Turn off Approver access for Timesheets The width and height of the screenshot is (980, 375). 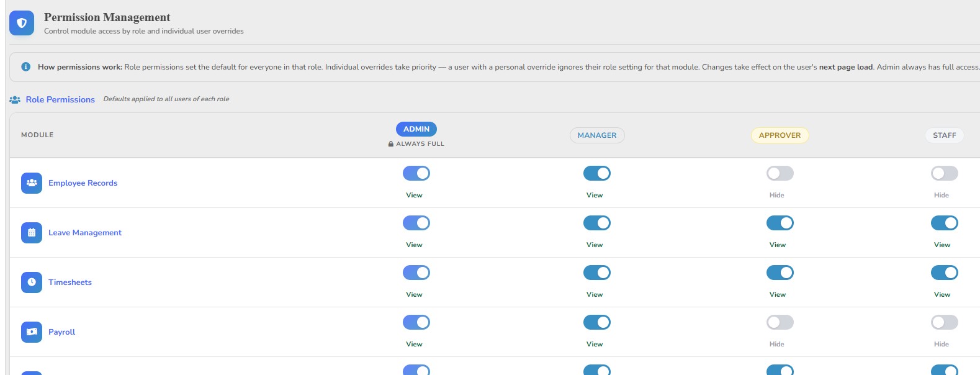780,273
